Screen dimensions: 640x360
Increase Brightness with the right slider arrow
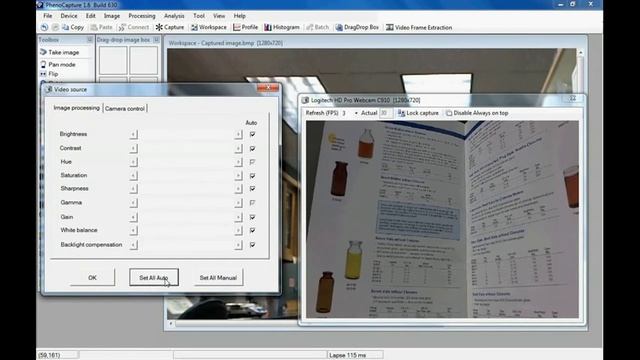click(238, 134)
